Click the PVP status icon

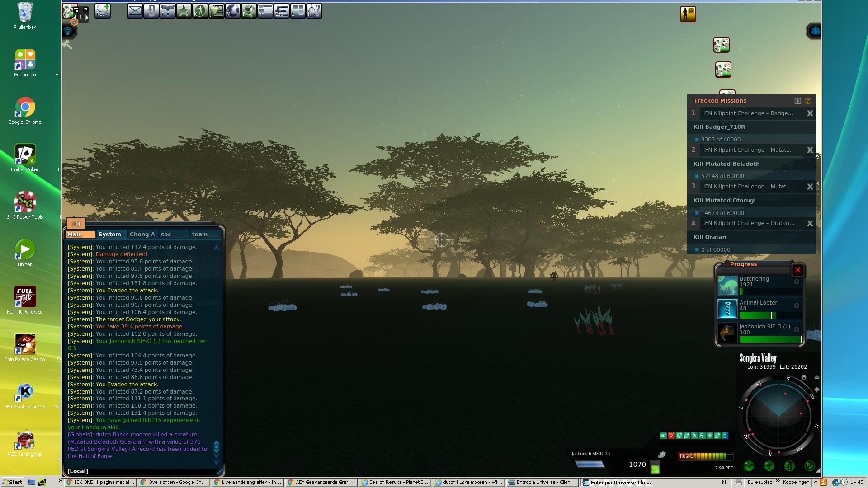pyautogui.click(x=749, y=465)
